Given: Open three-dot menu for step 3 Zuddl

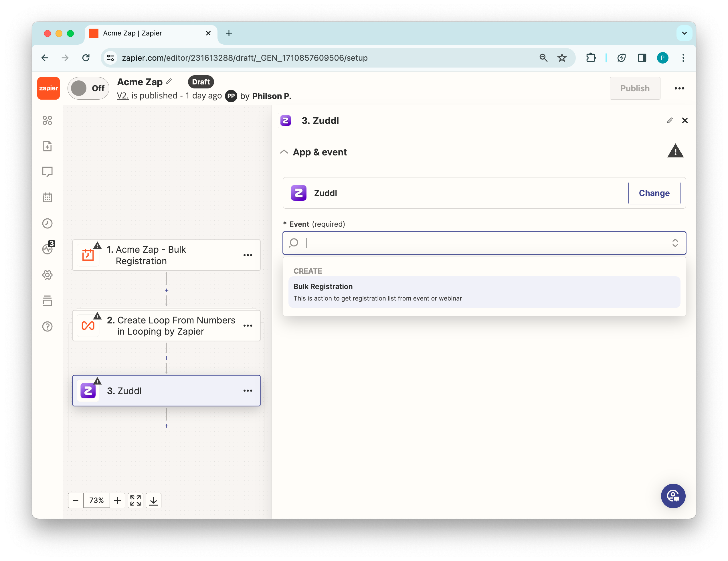Looking at the screenshot, I should tap(248, 391).
